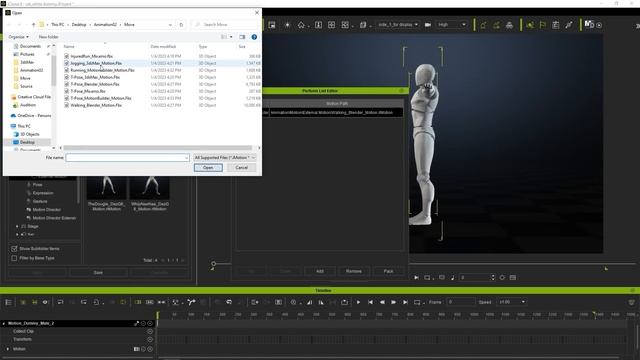The width and height of the screenshot is (640, 360).
Task: Play the timeline animation
Action: coord(358,302)
